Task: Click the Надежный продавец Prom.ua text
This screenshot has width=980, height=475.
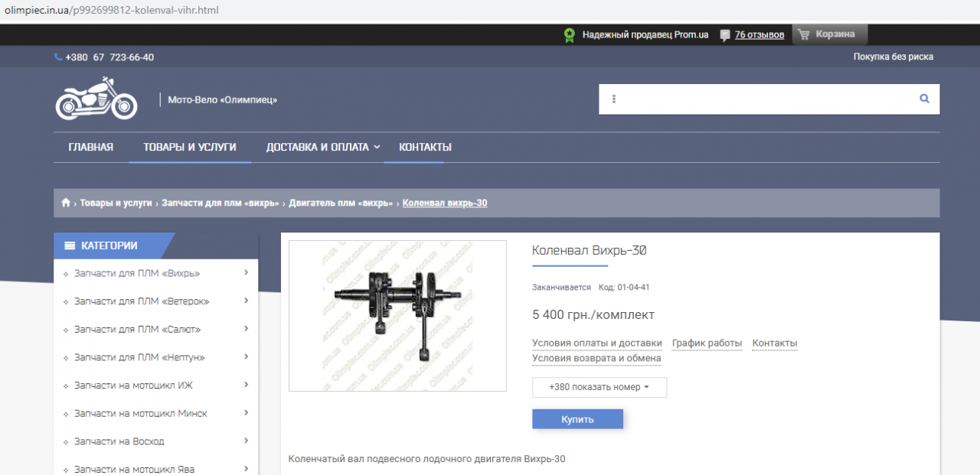Action: [645, 34]
